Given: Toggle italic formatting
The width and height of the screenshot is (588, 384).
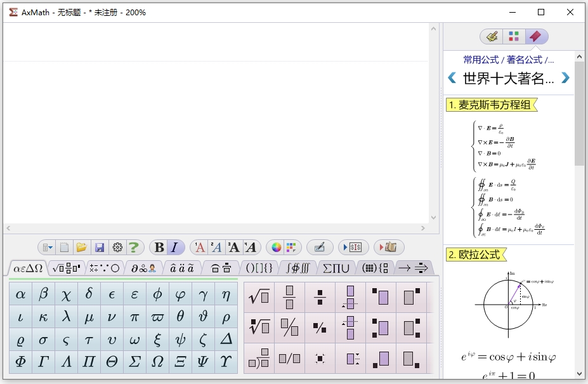Looking at the screenshot, I should point(174,248).
